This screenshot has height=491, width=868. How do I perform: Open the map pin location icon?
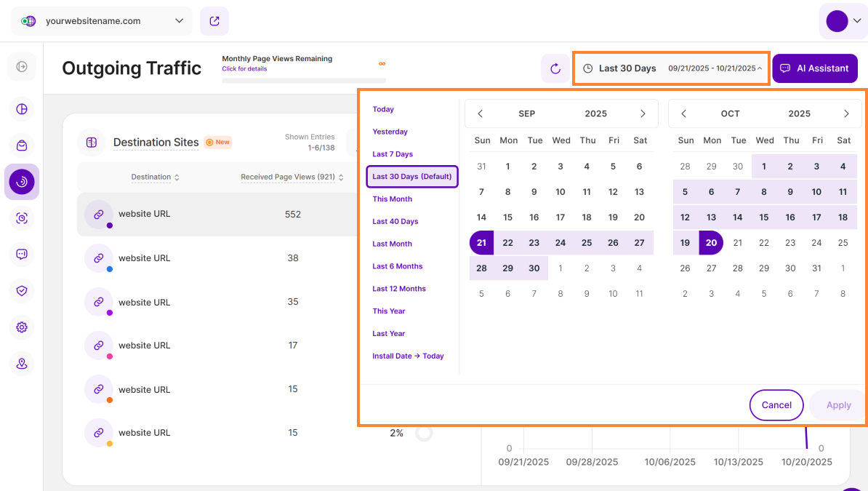[22, 364]
